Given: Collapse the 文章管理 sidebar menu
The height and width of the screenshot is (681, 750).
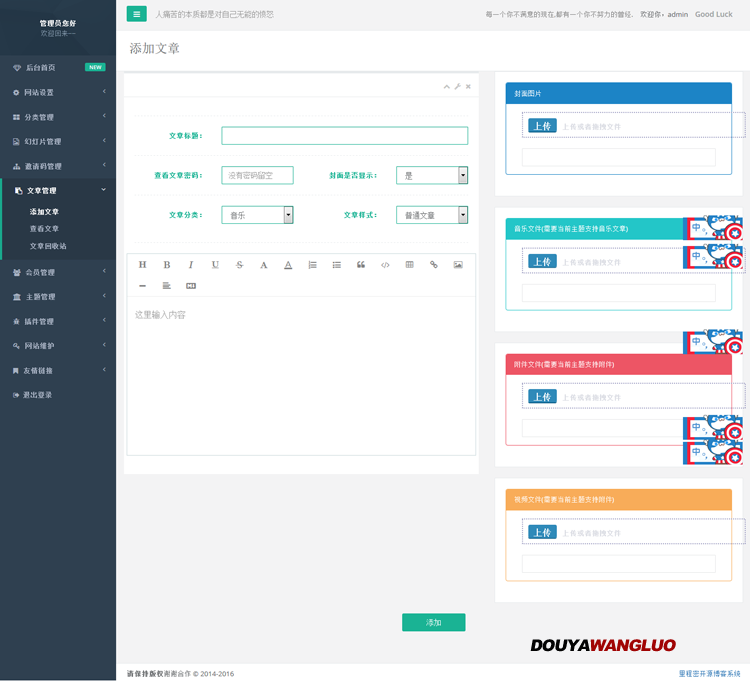Looking at the screenshot, I should click(x=58, y=191).
